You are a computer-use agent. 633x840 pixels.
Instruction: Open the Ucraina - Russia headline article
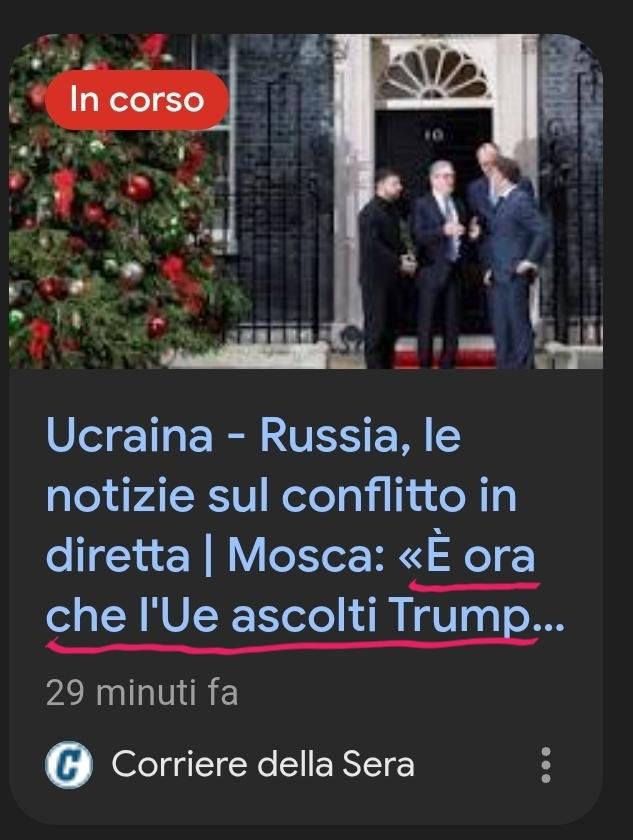coord(305,527)
